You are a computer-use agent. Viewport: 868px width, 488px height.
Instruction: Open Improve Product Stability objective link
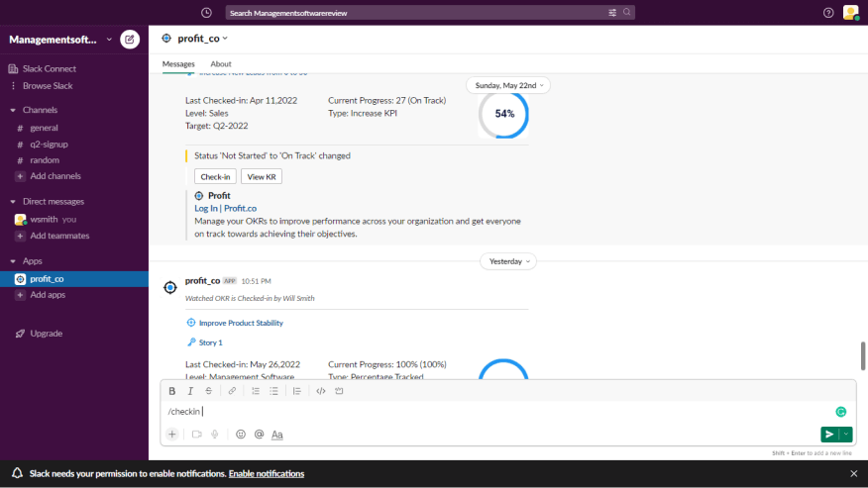click(241, 323)
